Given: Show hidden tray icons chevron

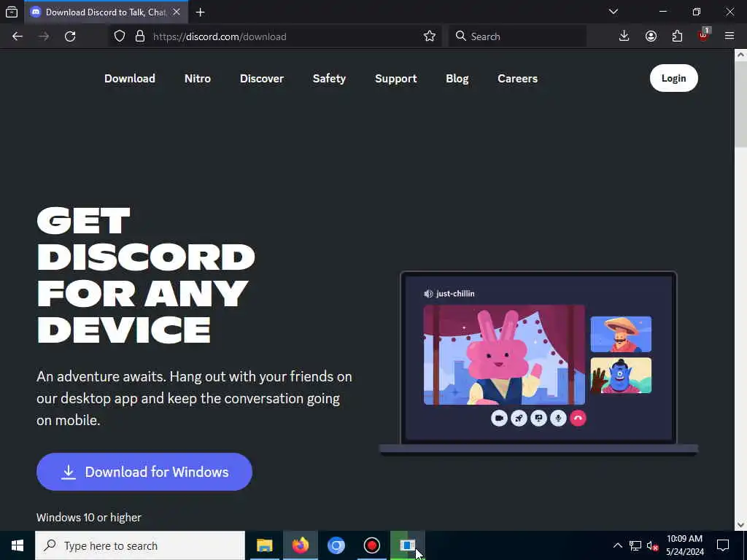Looking at the screenshot, I should (x=617, y=545).
